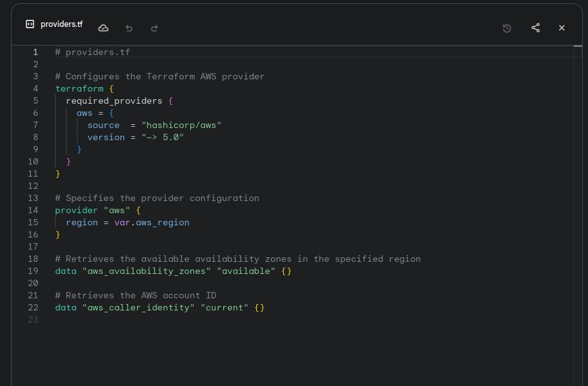Click the "hashicorp/aws" string value

(181, 125)
